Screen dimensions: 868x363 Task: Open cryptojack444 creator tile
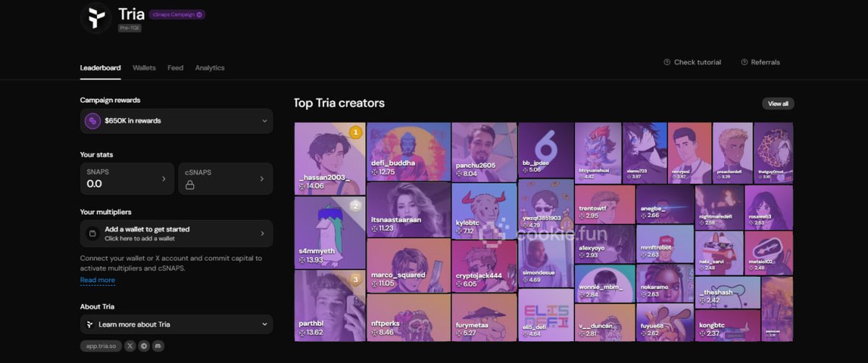click(x=484, y=266)
